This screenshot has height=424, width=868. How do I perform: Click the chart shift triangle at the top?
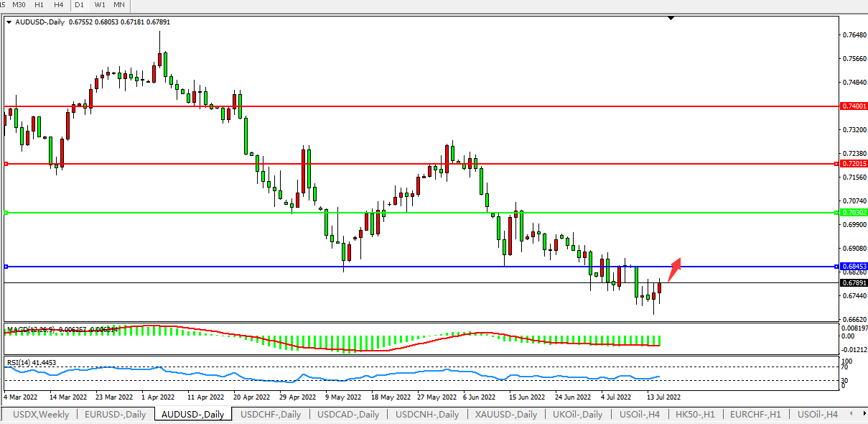pos(671,18)
